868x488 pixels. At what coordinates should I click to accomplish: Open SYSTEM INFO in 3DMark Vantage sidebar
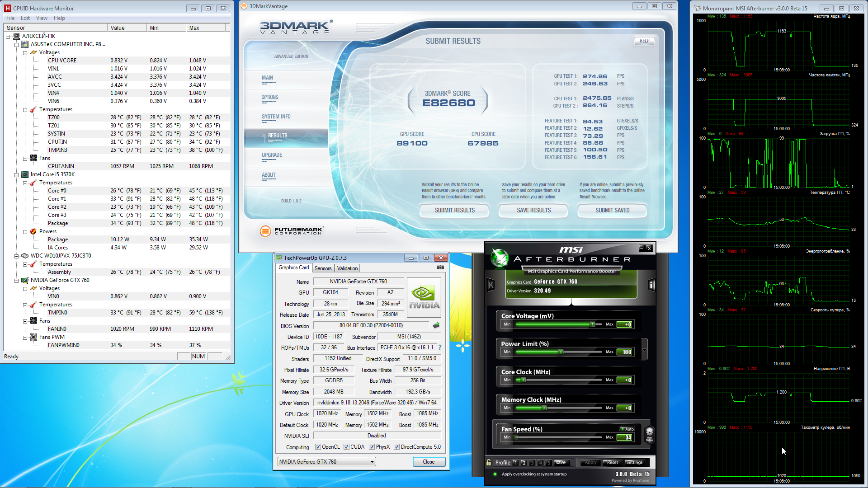(x=276, y=117)
